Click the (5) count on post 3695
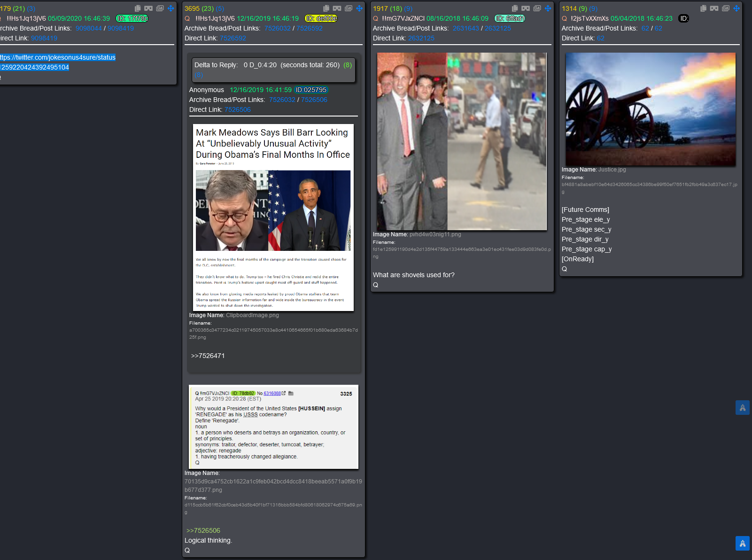752x560 pixels. tap(220, 8)
